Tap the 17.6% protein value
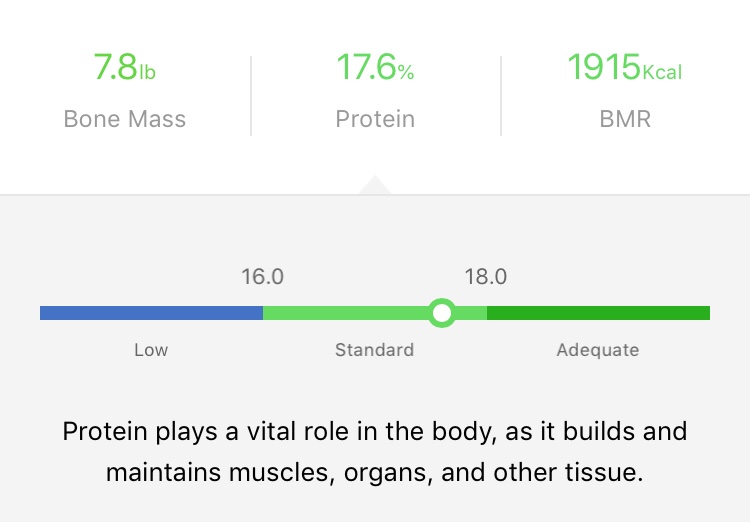The image size is (750, 529). (366, 67)
